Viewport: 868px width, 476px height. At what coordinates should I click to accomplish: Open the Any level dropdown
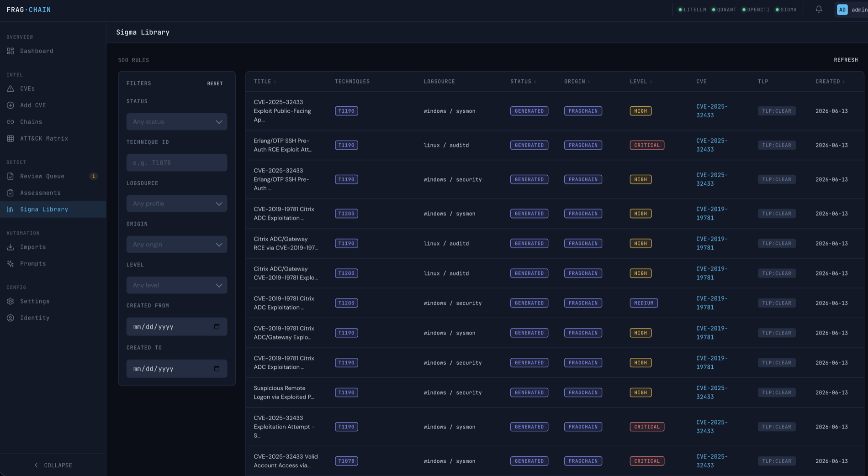[177, 285]
